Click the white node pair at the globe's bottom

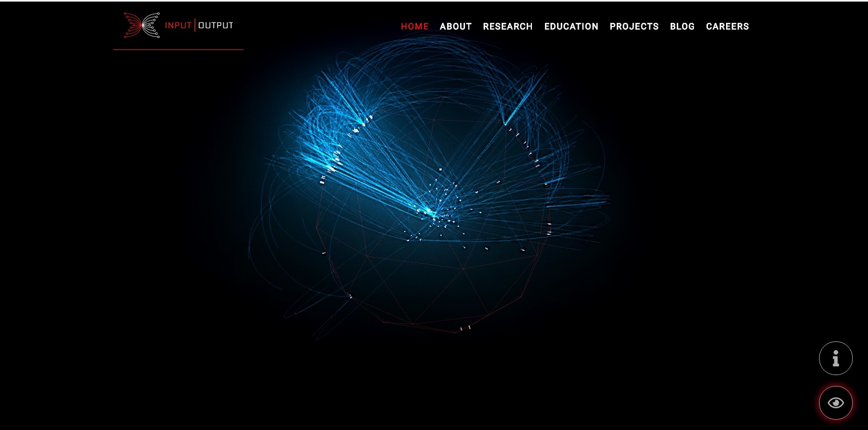click(464, 328)
